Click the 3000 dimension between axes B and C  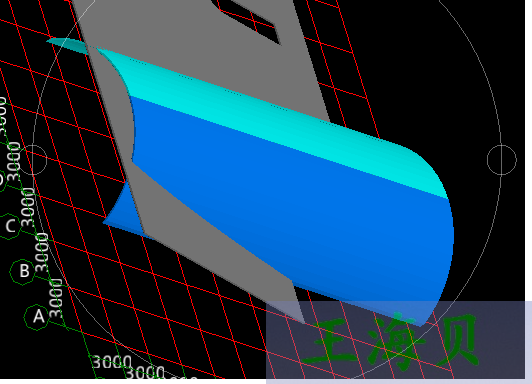[x=42, y=252]
